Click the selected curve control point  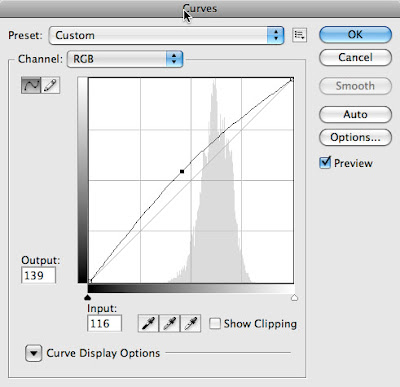(x=182, y=171)
